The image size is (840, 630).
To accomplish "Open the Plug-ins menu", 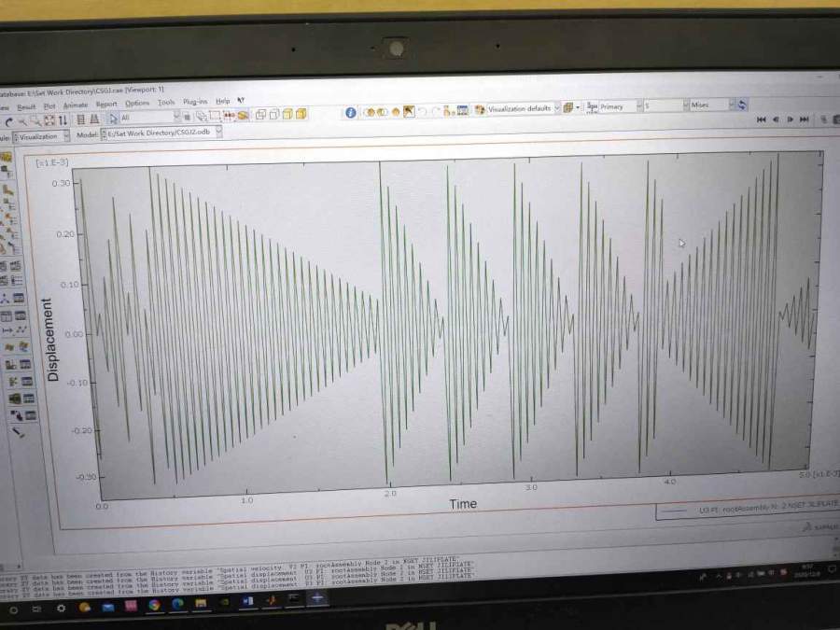I will click(x=195, y=102).
